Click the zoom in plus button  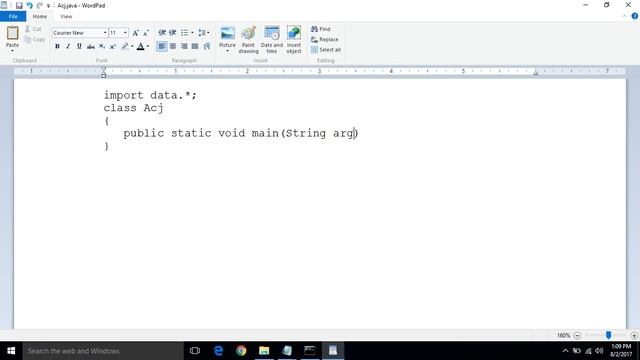coord(634,335)
